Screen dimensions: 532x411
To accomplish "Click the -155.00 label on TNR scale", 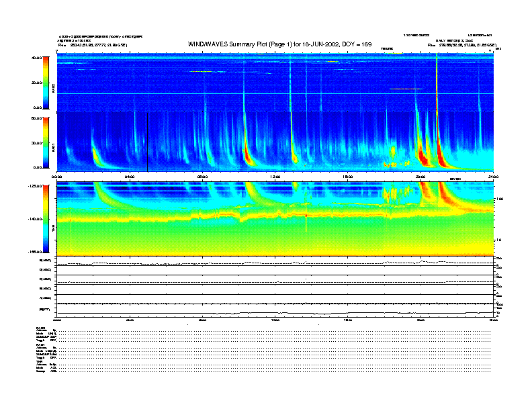I will 35,252.
